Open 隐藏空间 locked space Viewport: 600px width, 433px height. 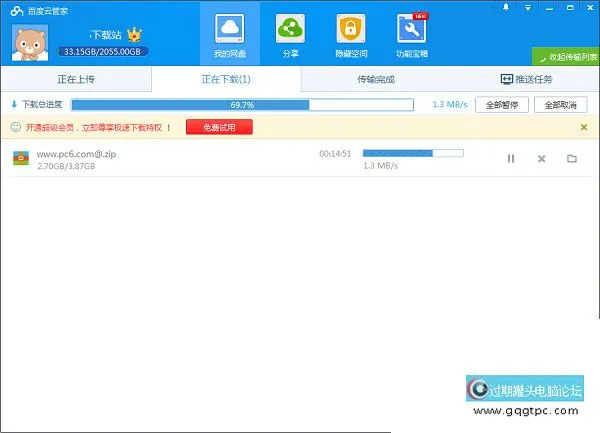[350, 34]
